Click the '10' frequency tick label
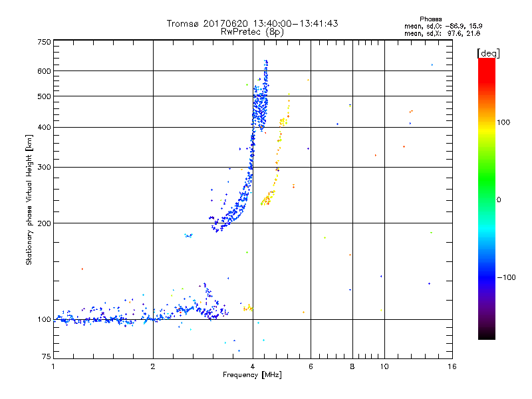532x399 pixels. click(384, 366)
